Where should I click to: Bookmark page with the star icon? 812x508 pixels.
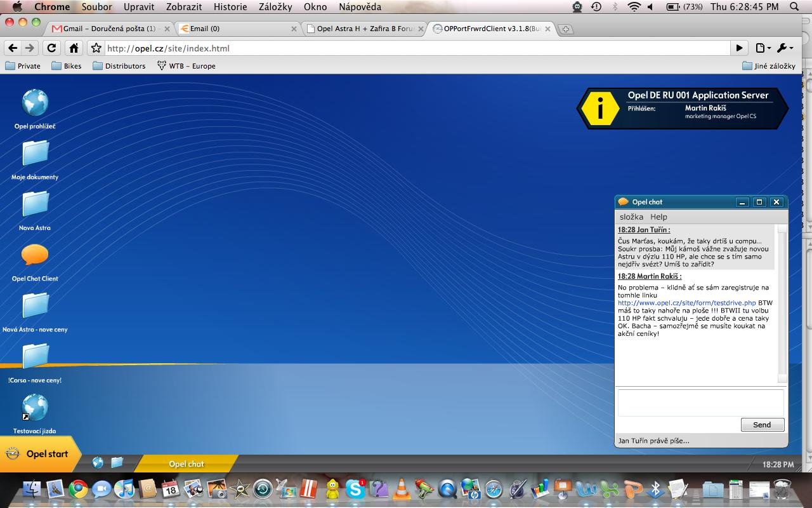coord(96,48)
